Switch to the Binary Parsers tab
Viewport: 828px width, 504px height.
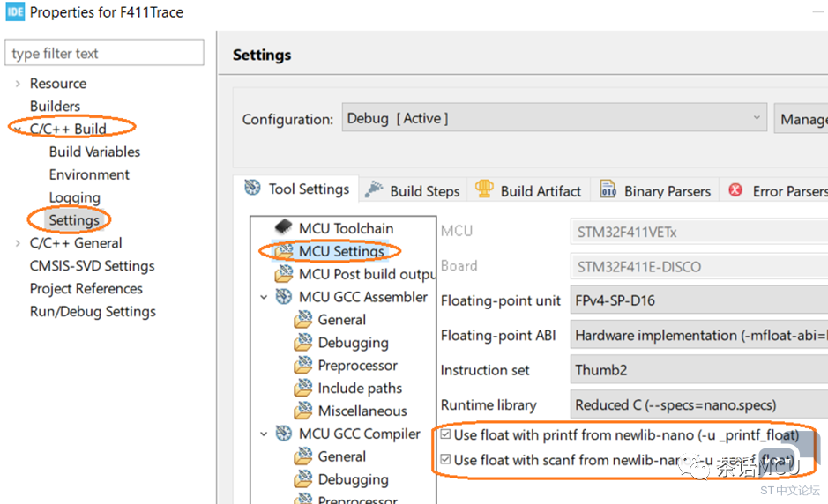click(656, 190)
